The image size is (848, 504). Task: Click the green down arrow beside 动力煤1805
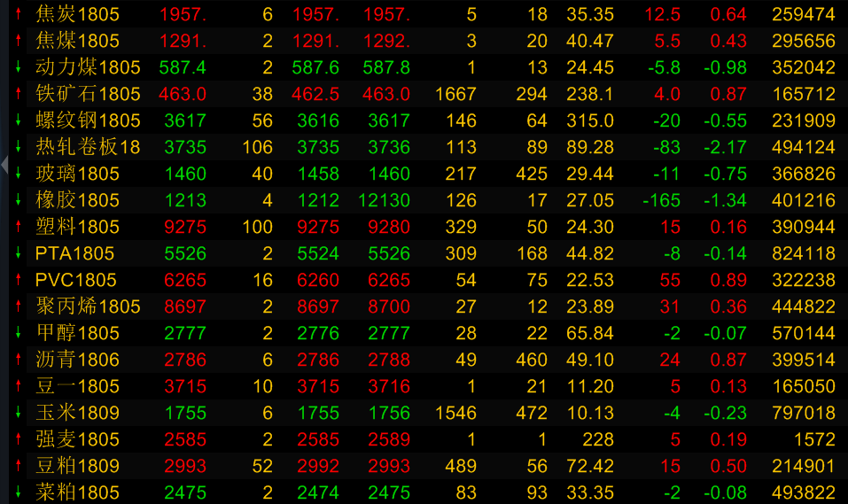click(19, 67)
